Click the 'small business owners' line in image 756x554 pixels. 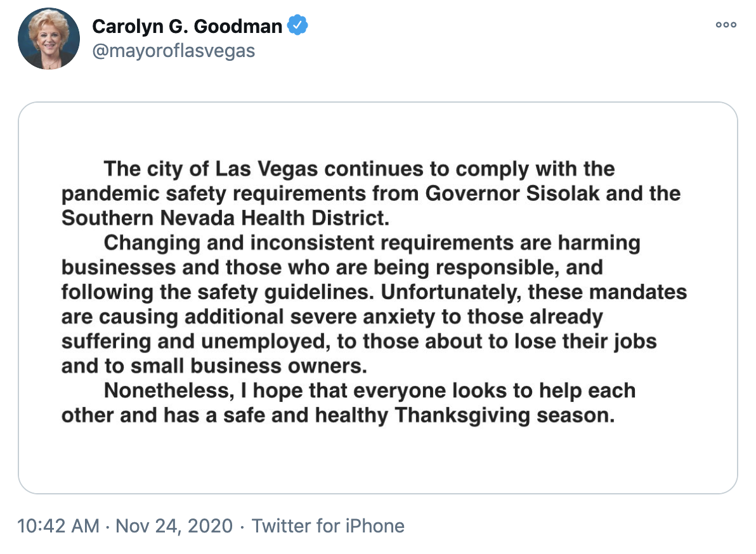(x=214, y=366)
